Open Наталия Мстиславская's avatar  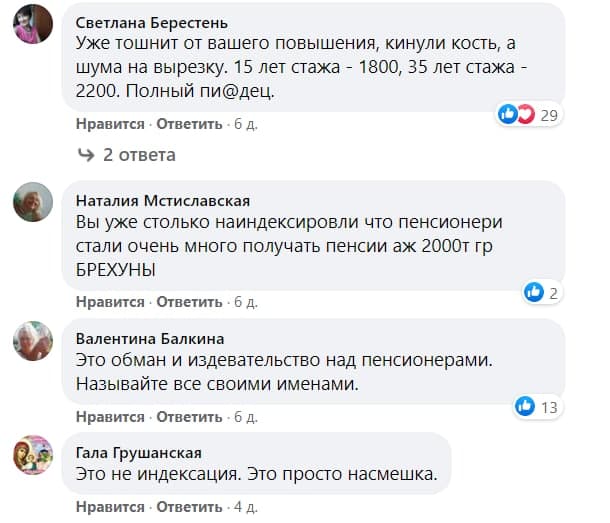click(33, 201)
